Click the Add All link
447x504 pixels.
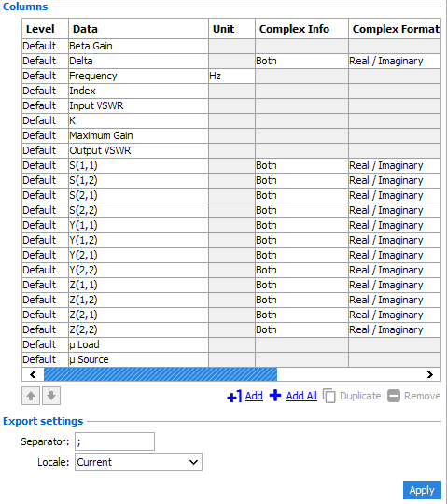tap(301, 396)
